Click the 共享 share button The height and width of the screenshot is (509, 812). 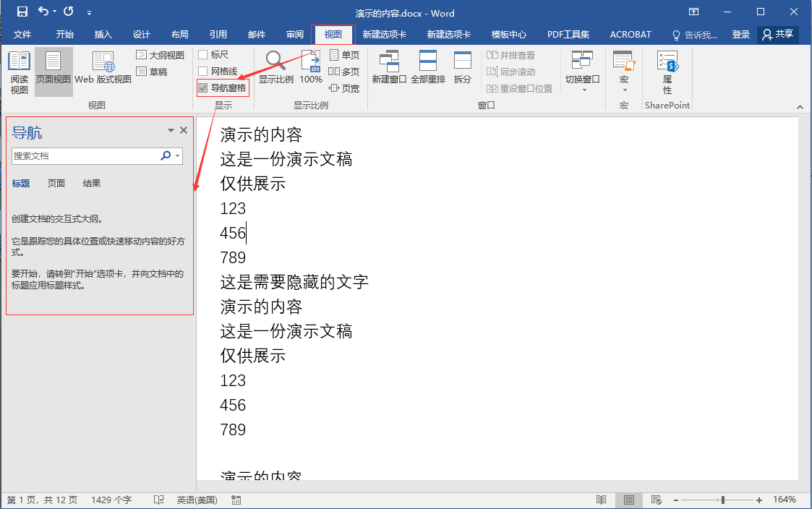(778, 34)
